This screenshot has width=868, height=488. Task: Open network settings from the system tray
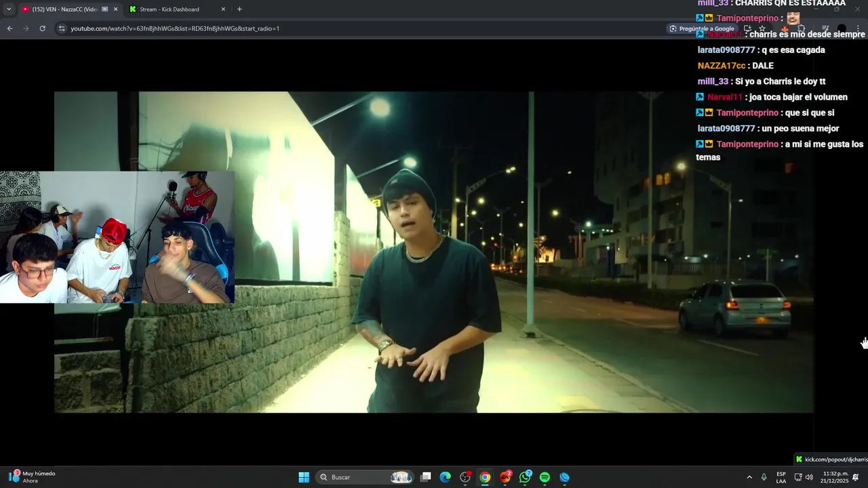tap(798, 477)
